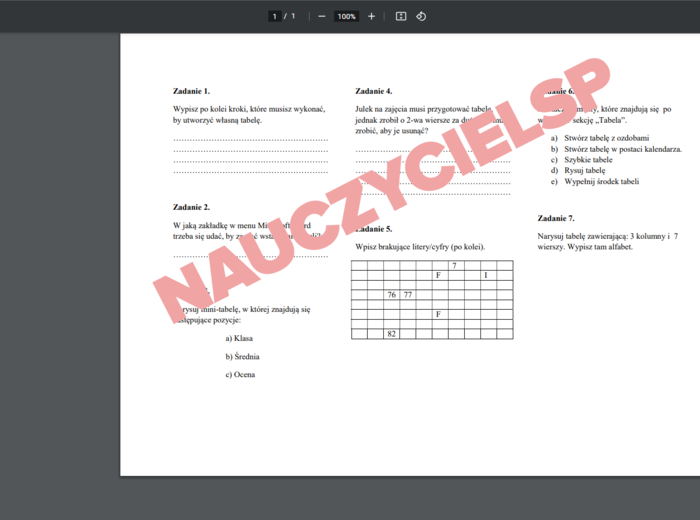
Task: Click list item 'c) Ocena'
Action: [240, 375]
